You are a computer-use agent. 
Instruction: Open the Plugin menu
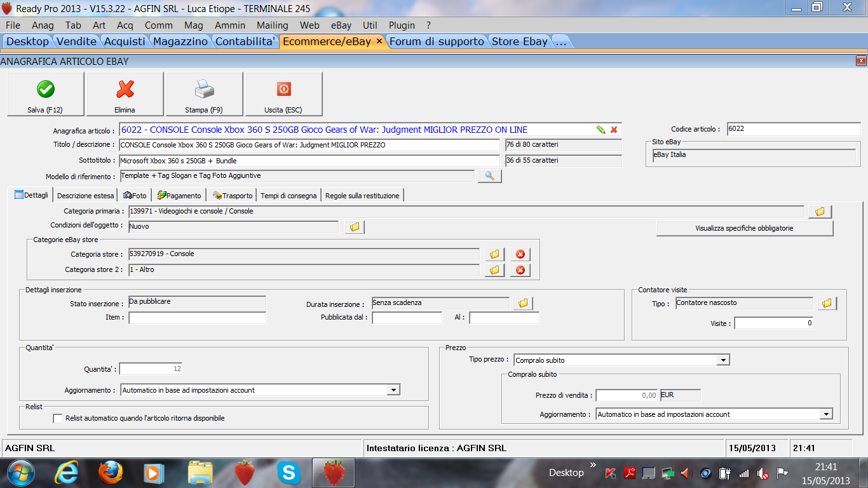coord(402,25)
